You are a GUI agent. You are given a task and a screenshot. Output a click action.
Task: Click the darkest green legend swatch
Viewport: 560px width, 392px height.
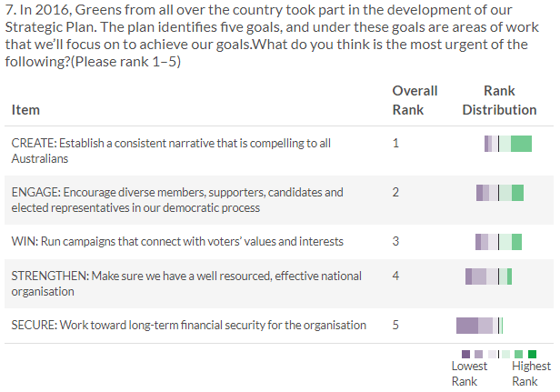coord(533,354)
